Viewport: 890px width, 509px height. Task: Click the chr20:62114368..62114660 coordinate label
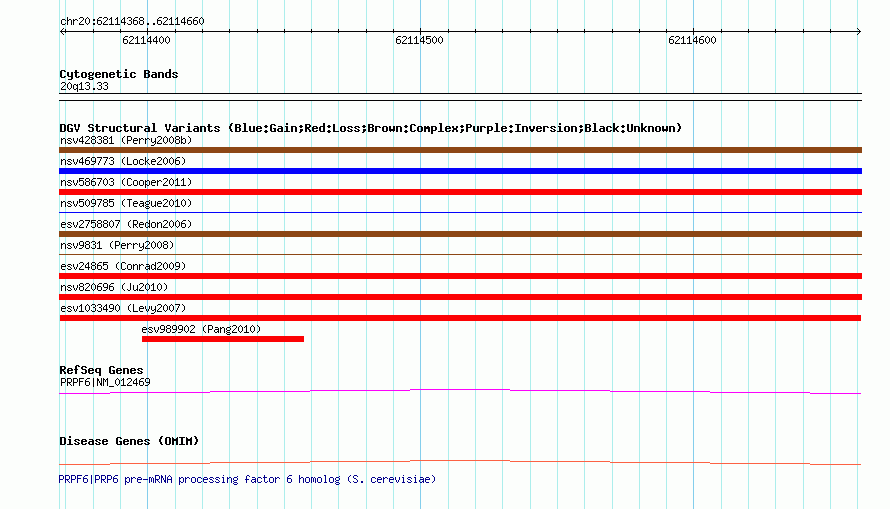point(132,21)
